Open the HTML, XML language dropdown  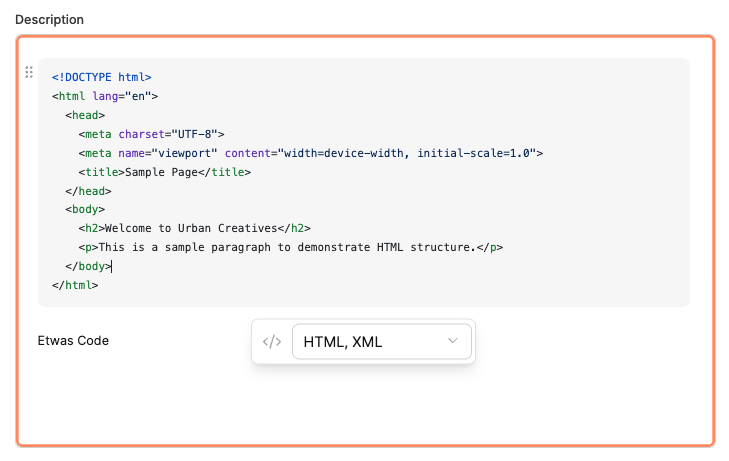pyautogui.click(x=381, y=342)
